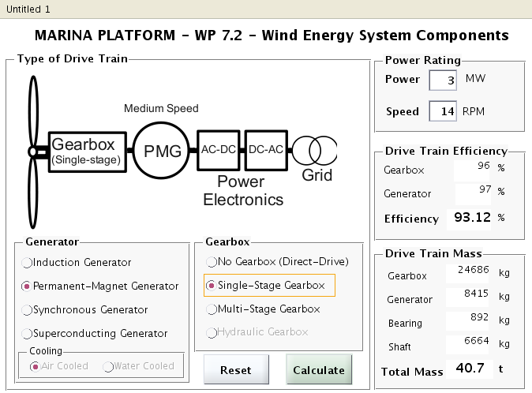Select Air Cooled cooling option
This screenshot has width=532, height=393.
(x=35, y=365)
